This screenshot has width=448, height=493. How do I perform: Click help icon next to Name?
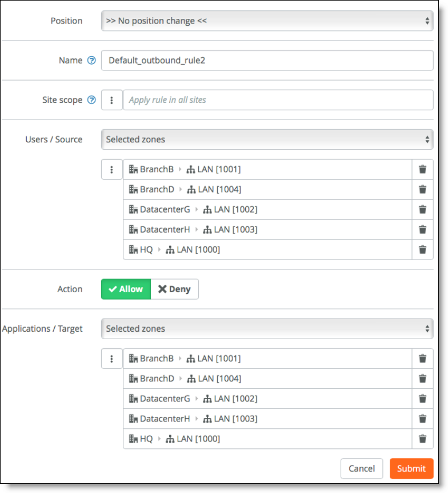tap(91, 60)
